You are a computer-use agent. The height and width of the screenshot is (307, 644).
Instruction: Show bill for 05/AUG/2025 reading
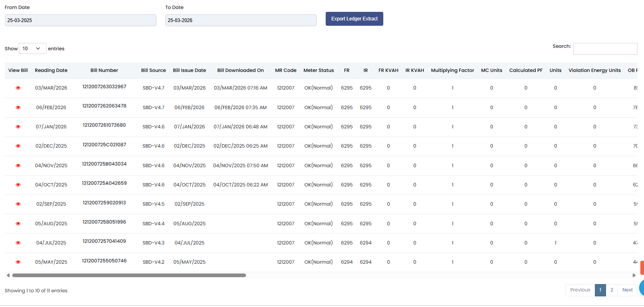[x=18, y=224]
